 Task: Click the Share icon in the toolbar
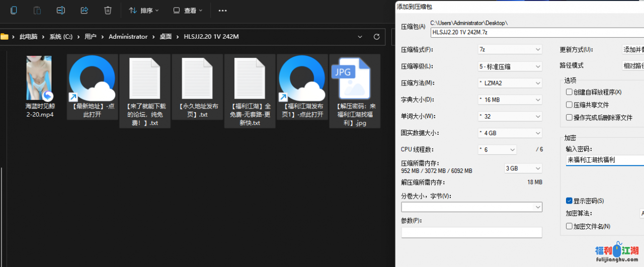[x=85, y=10]
